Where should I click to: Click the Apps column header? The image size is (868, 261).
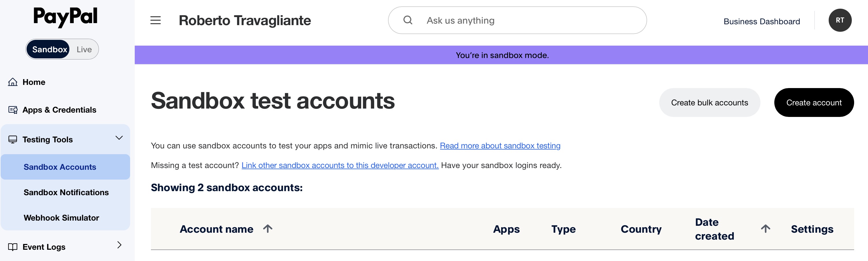[506, 229]
